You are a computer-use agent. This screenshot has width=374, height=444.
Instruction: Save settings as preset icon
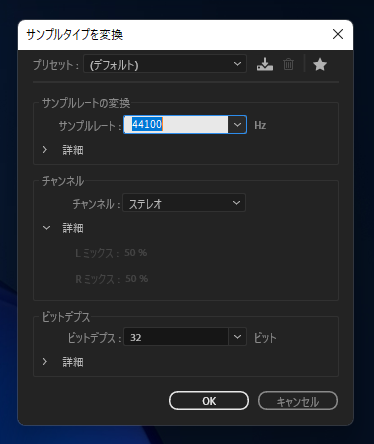pos(265,64)
